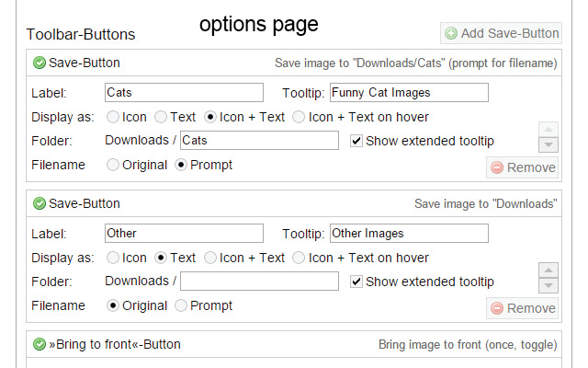This screenshot has height=368, width=588.
Task: Select Icon display for the Cats button
Action: (x=114, y=117)
